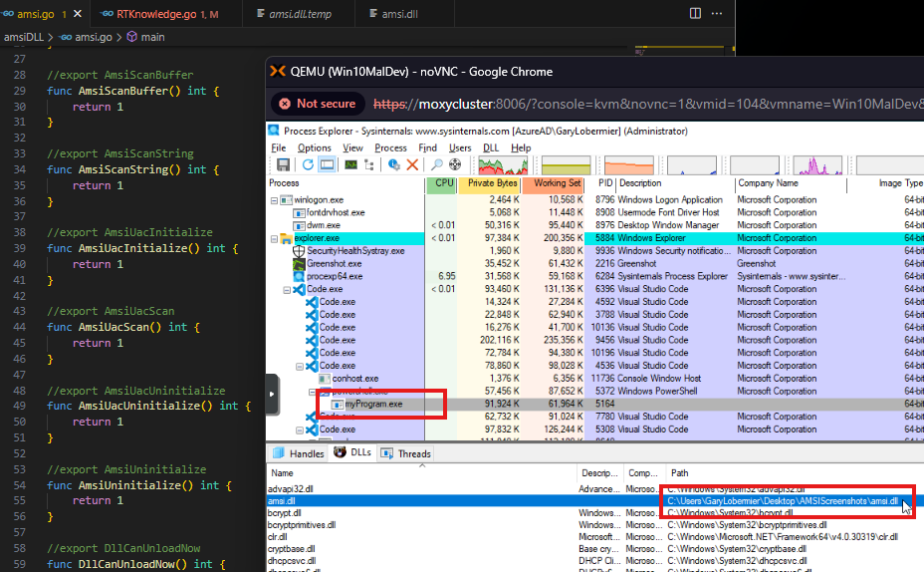Image resolution: width=924 pixels, height=572 pixels.
Task: Click the Chrome address bar URL
Action: pyautogui.click(x=648, y=105)
